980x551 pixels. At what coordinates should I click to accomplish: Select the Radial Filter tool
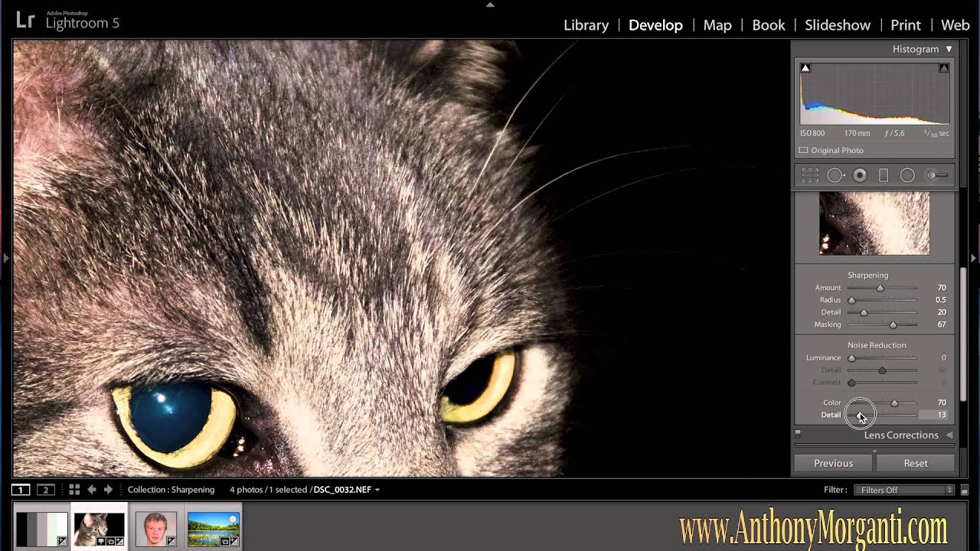[x=907, y=175]
